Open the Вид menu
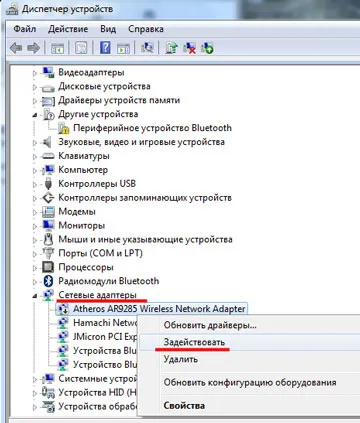This screenshot has width=360, height=423. 108,29
